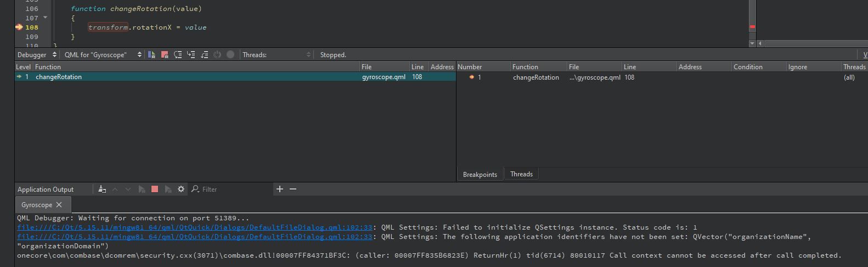Open the QML for "Gyroscope" engine dropdown
Screen dimensions: 868x267
[103, 54]
